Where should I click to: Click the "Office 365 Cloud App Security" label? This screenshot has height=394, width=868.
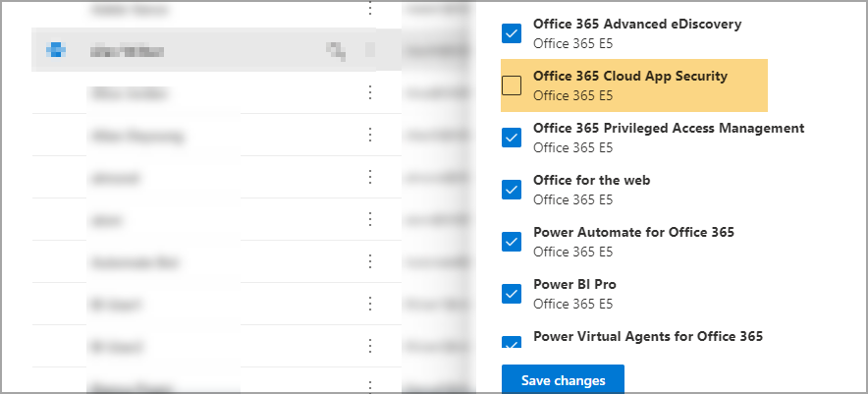[630, 76]
